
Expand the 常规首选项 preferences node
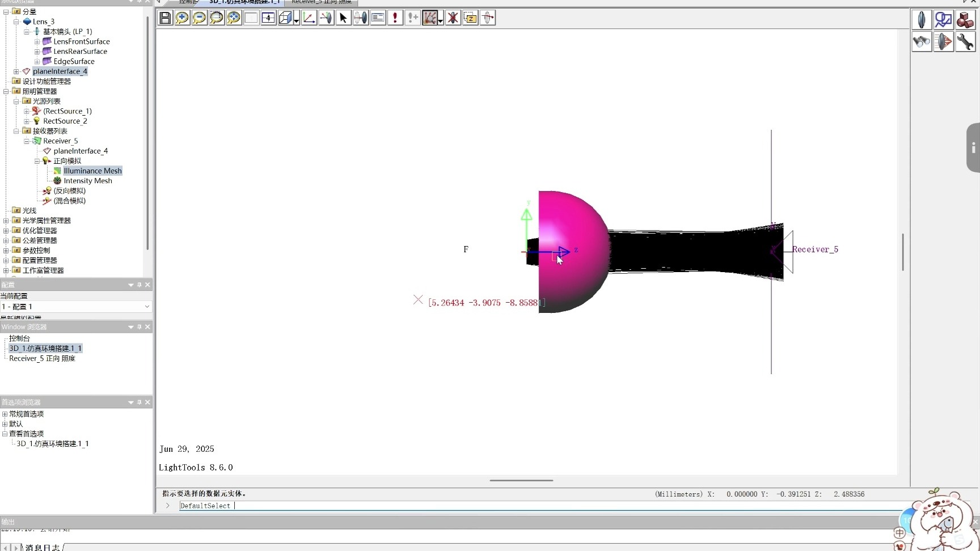(x=5, y=414)
